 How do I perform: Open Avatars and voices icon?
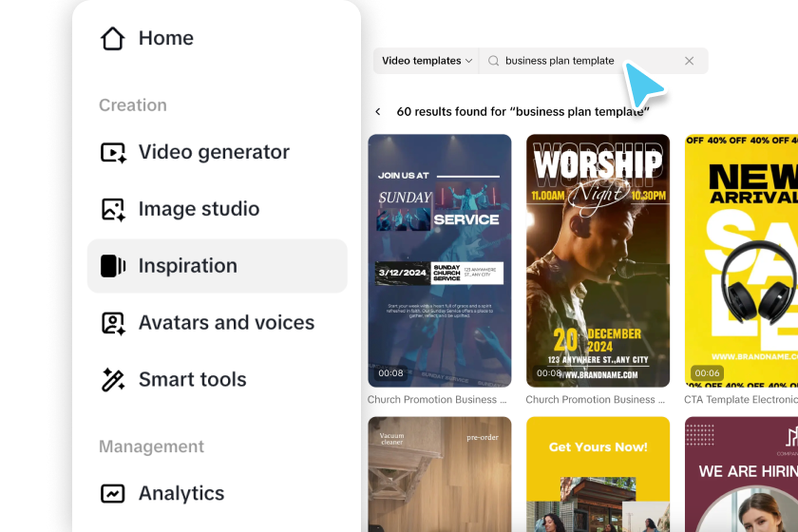click(113, 323)
